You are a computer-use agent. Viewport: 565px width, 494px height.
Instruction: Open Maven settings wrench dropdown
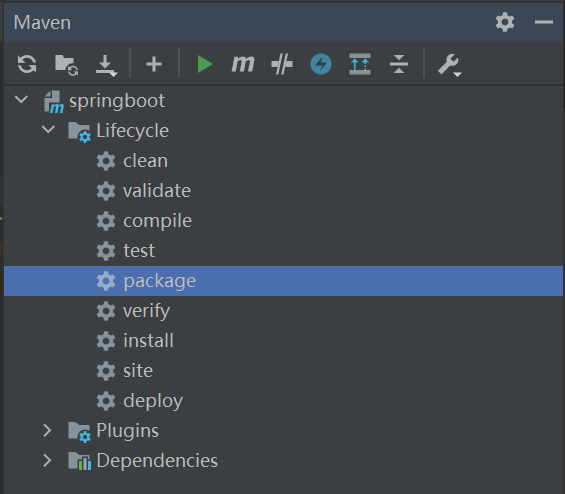[449, 65]
